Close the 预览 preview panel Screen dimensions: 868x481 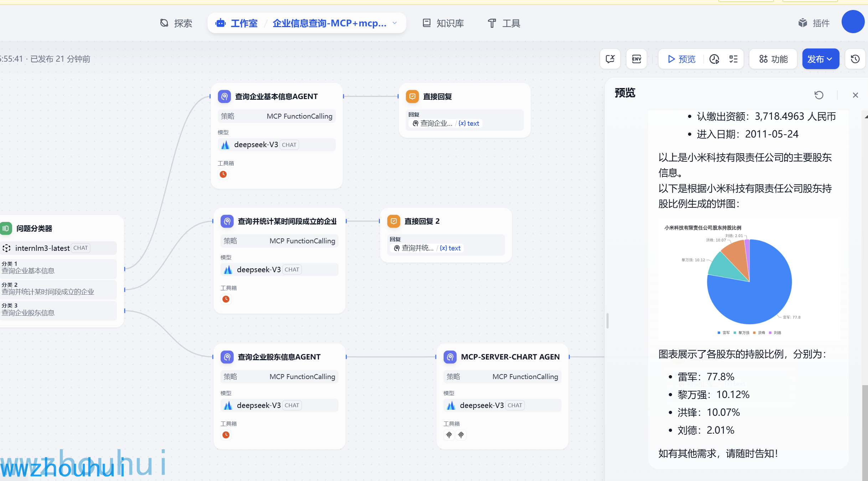click(856, 95)
